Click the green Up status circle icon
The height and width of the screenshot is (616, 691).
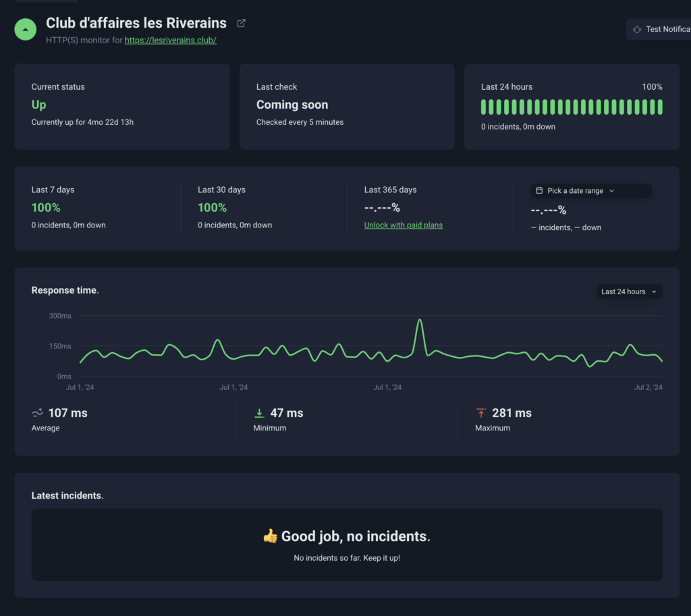[26, 30]
